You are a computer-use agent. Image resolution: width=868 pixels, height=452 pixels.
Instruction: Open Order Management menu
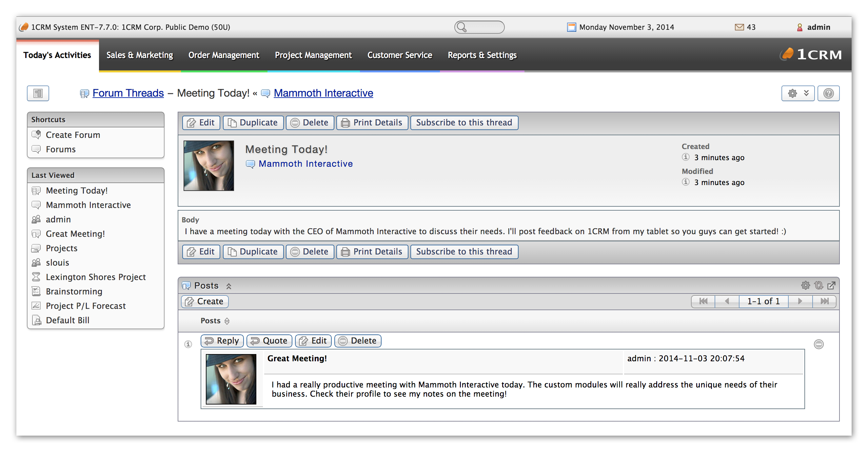pyautogui.click(x=224, y=55)
